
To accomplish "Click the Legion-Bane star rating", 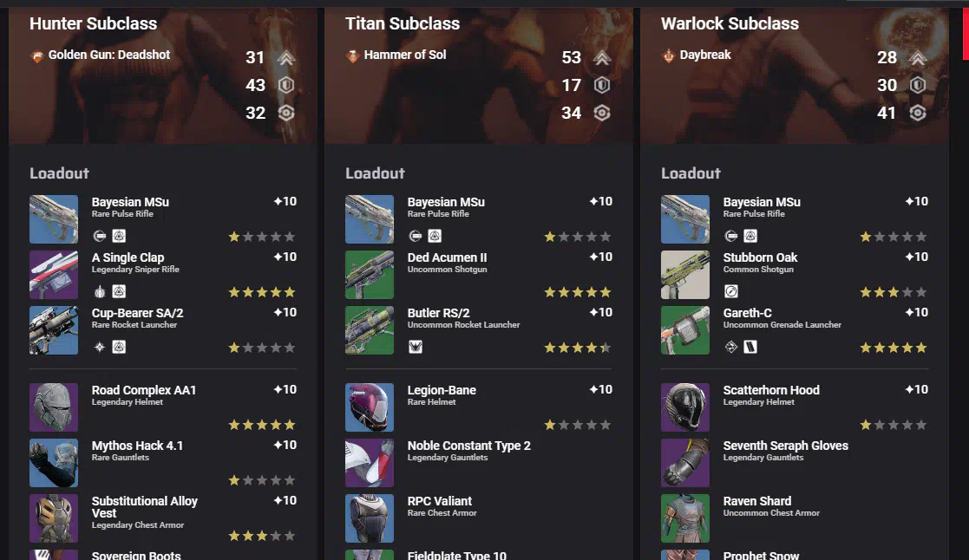I will click(578, 425).
